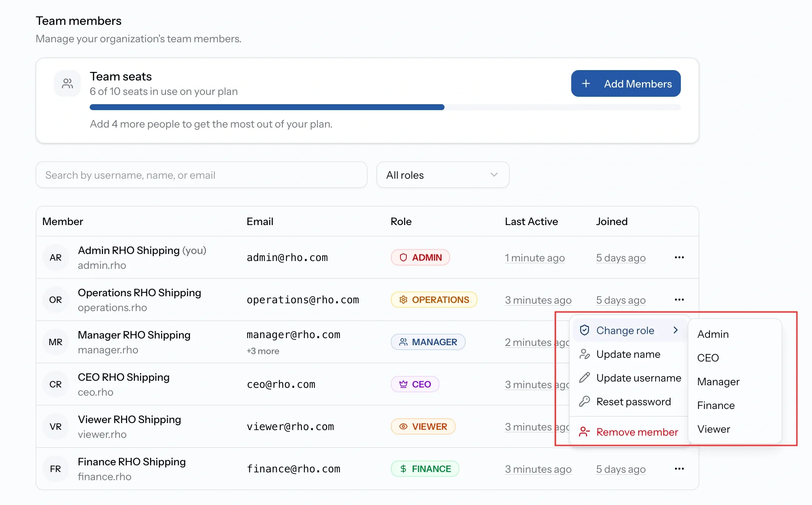Click the AR avatar for Admin
This screenshot has height=505, width=812.
(x=56, y=257)
